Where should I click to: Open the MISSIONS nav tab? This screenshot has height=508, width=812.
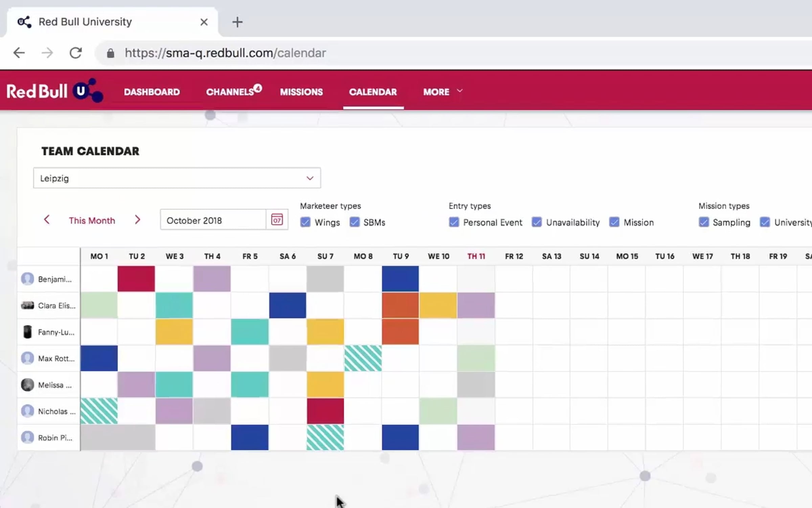301,92
